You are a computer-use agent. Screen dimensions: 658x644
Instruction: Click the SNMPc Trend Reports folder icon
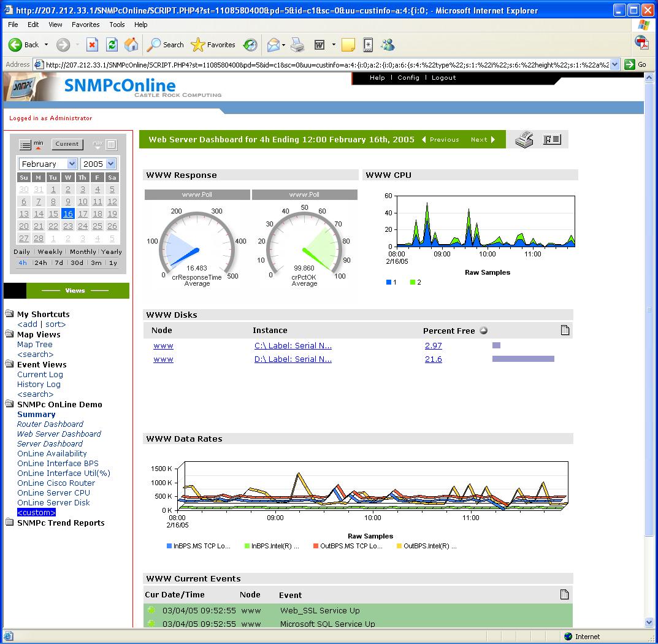[x=10, y=522]
